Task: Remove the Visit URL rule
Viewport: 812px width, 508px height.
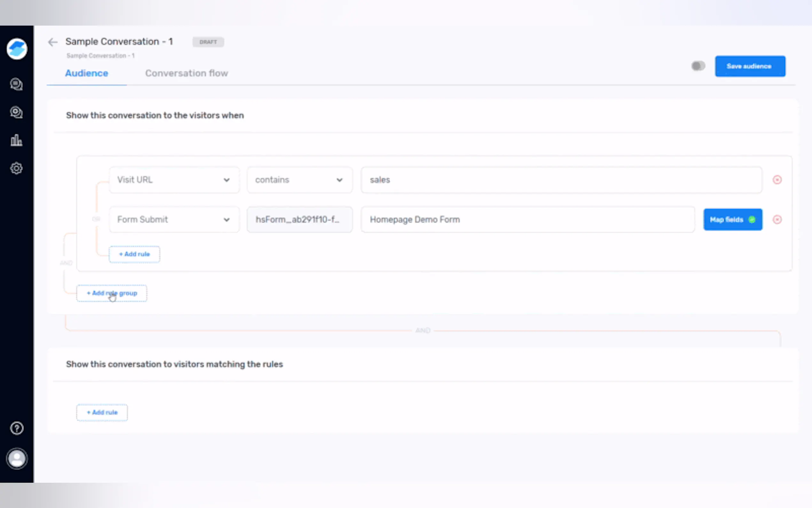Action: [777, 180]
